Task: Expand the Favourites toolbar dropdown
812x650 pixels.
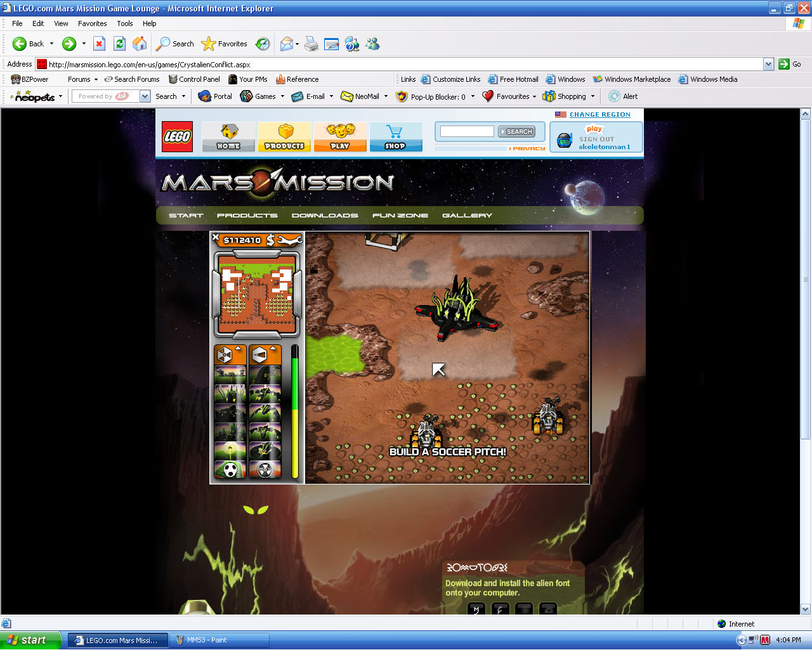Action: pos(534,96)
